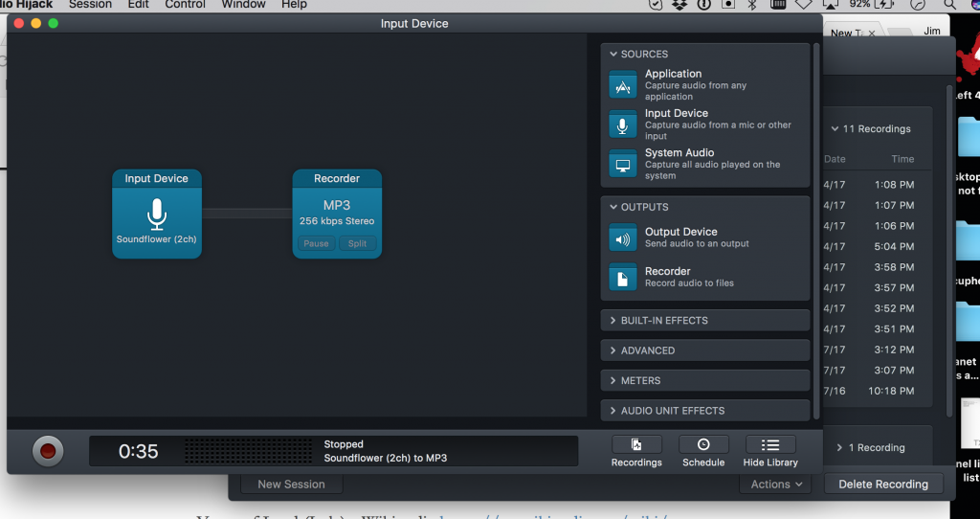The width and height of the screenshot is (980, 519).
Task: Select the Recorder block title
Action: 337,178
